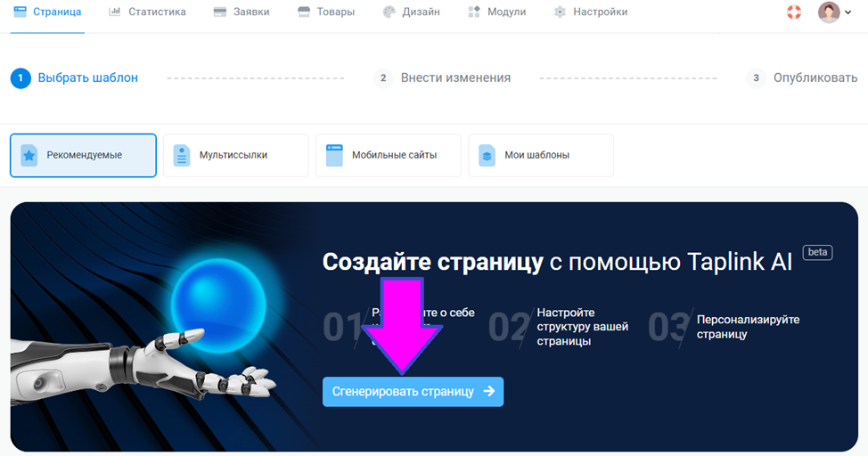Click the step 2 number circle
The height and width of the screenshot is (456, 868).
(383, 78)
